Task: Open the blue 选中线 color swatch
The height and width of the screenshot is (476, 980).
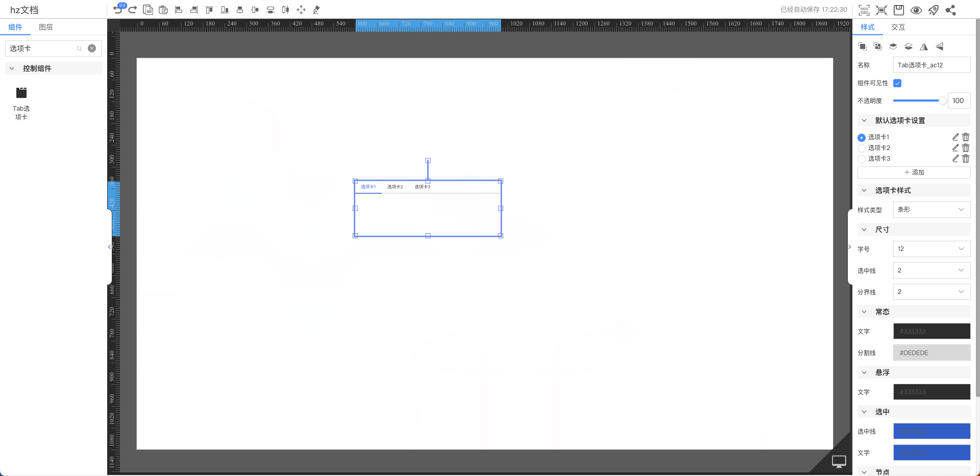Action: tap(932, 431)
